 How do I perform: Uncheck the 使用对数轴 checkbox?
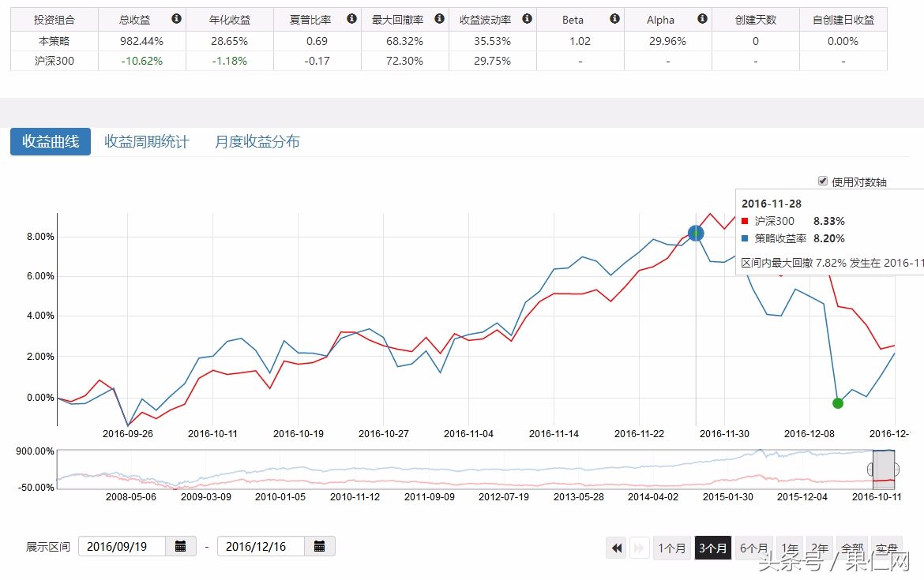(x=823, y=180)
